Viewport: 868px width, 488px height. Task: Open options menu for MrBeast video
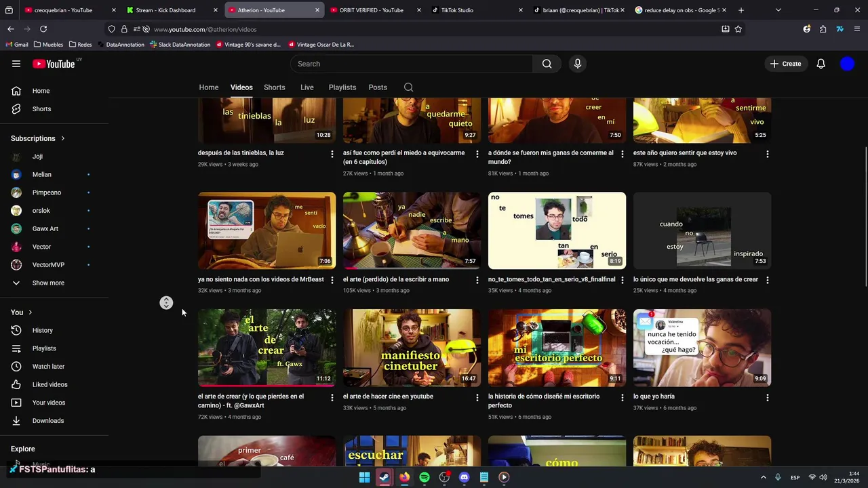[332, 280]
